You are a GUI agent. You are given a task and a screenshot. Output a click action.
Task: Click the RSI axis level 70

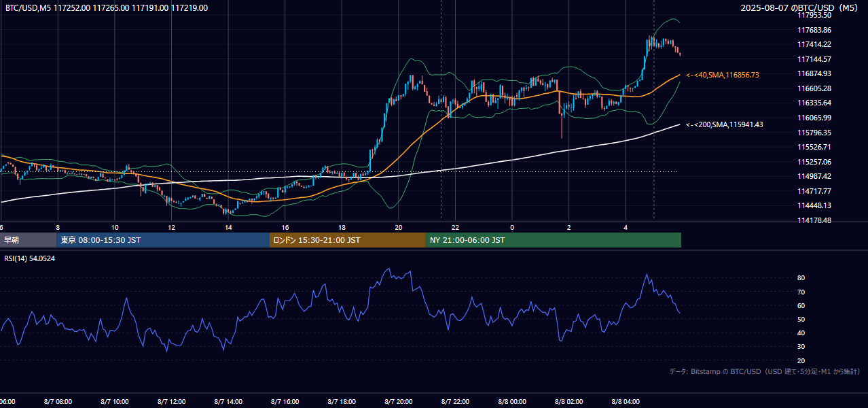tap(801, 292)
